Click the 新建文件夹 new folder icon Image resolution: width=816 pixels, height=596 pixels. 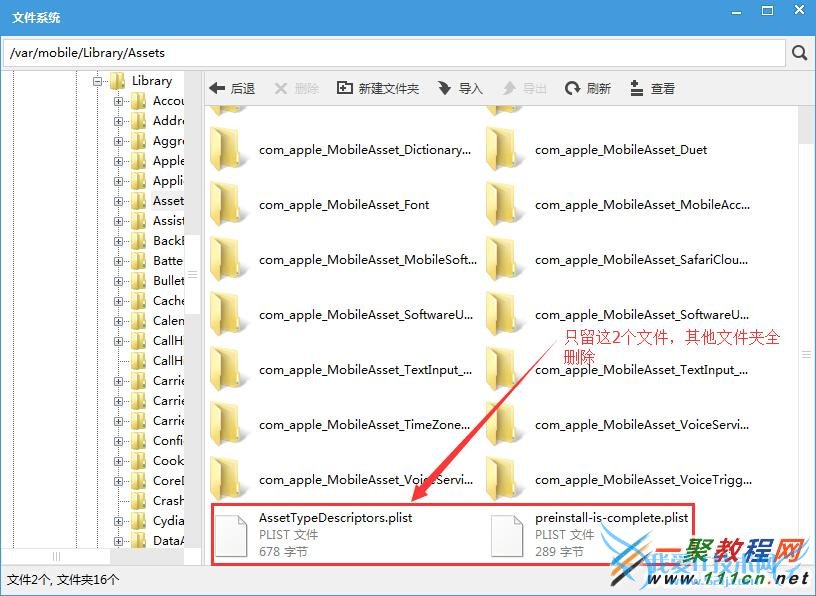pos(345,88)
